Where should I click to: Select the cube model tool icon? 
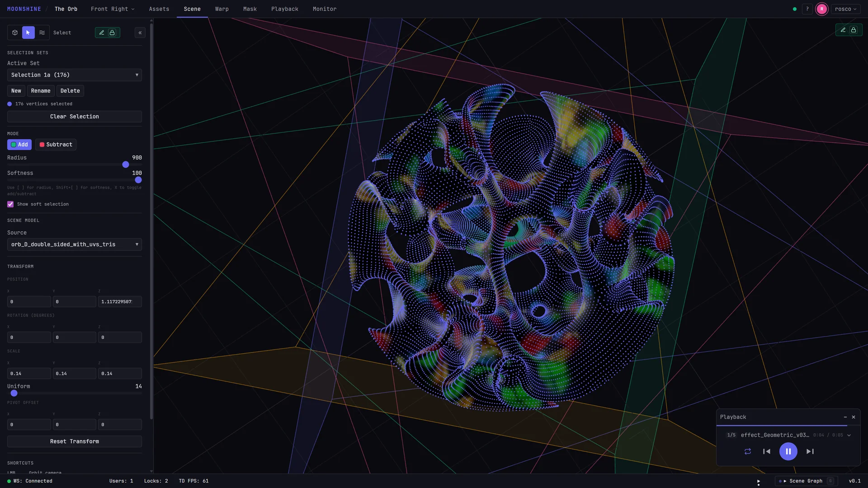[x=15, y=33]
